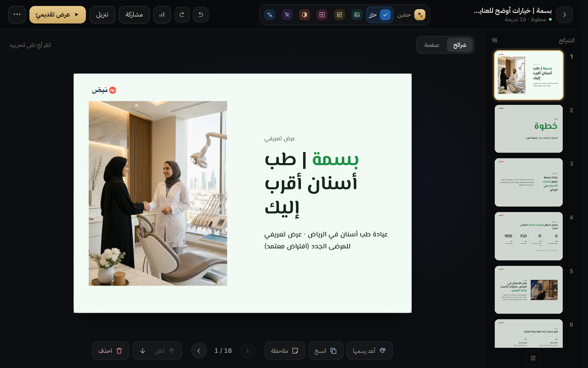Open the card layout tool icon

(339, 15)
